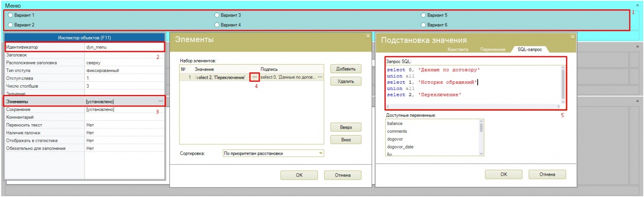644x197 pixels.
Task: Click ellipsis button in Значение cell
Action: coord(254,77)
